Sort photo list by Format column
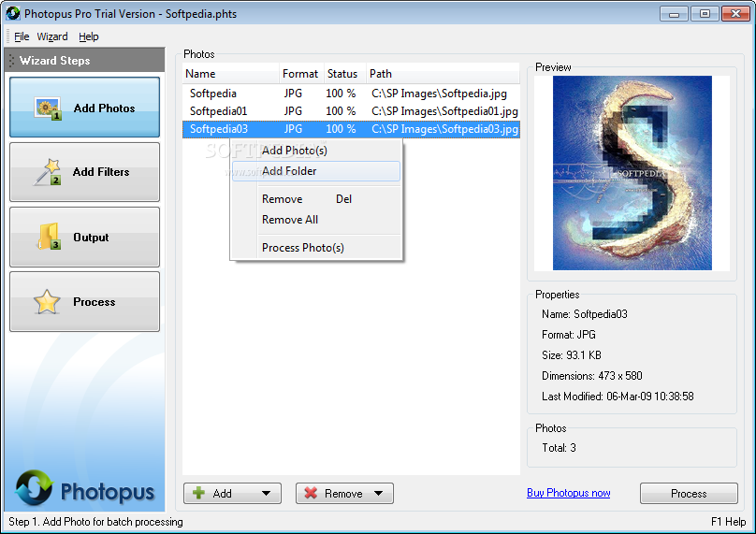The width and height of the screenshot is (756, 534). 302,74
